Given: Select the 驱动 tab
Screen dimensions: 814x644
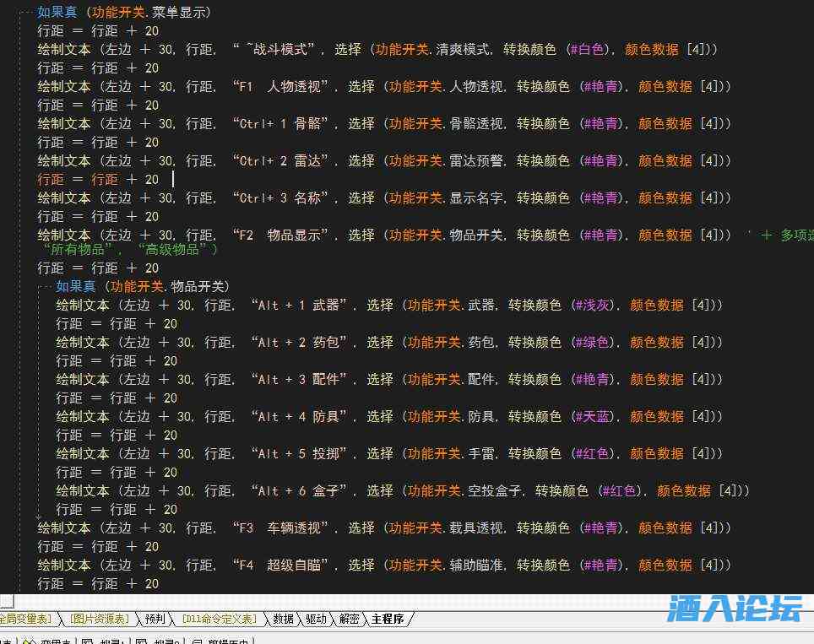Looking at the screenshot, I should click(x=317, y=620).
